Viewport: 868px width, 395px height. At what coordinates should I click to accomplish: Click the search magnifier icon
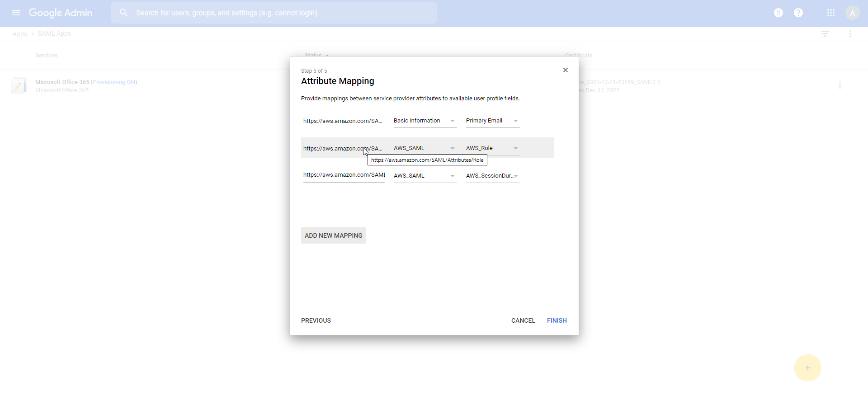[123, 13]
